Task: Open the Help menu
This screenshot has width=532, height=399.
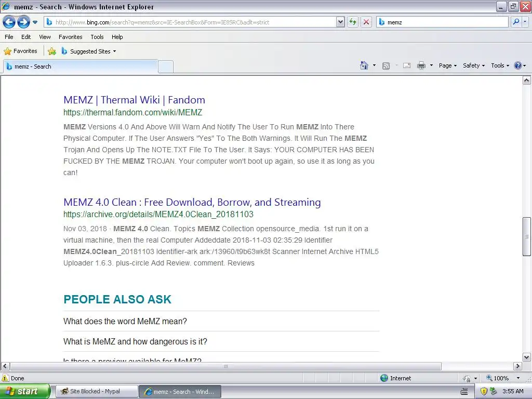Action: [x=117, y=37]
